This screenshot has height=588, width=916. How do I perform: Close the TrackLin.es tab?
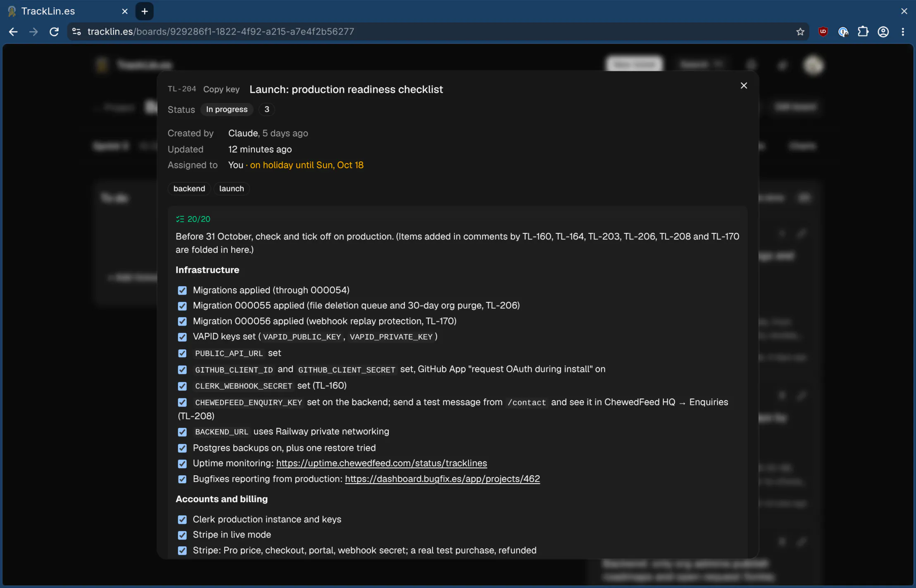pyautogui.click(x=125, y=11)
